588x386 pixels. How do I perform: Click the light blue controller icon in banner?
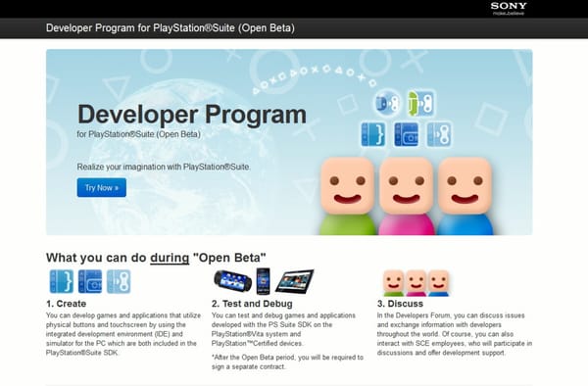click(439, 134)
